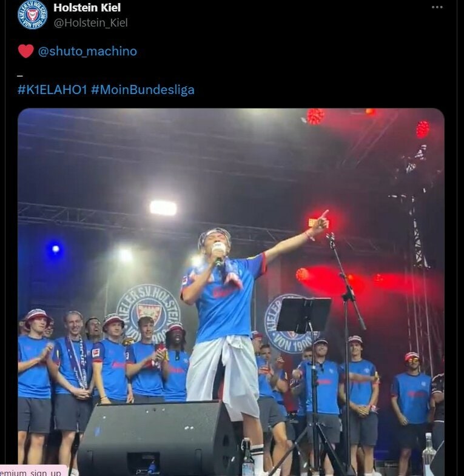Click the blue stage light on the left
Image resolution: width=464 pixels, height=476 pixels.
coord(56,249)
